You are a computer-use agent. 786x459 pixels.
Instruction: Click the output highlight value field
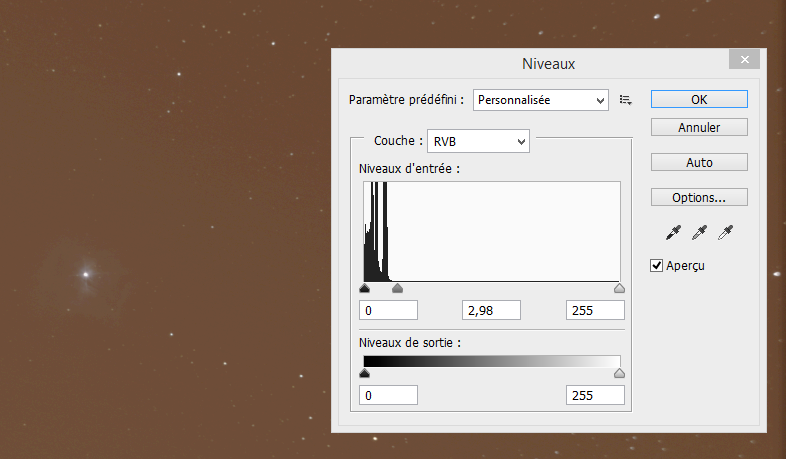(595, 395)
